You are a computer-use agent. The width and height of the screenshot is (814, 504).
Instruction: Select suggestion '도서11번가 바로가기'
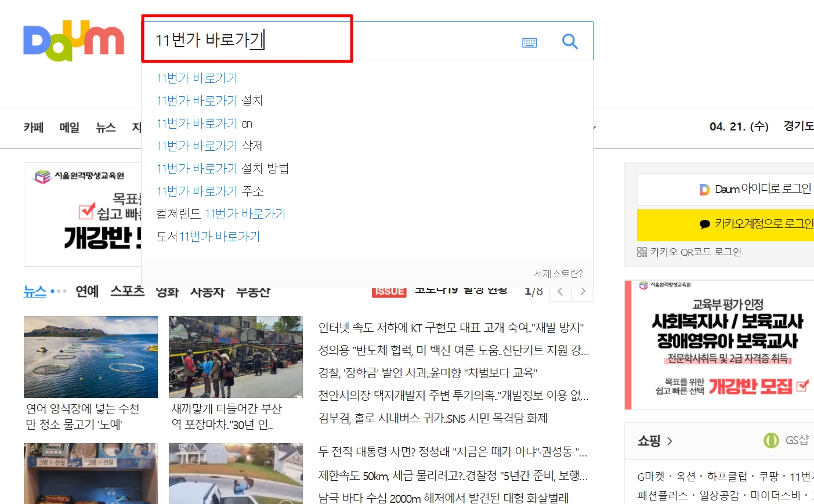(208, 236)
